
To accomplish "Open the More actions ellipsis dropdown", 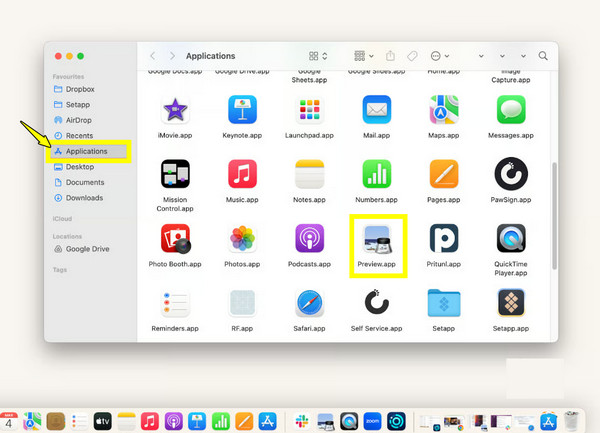I will pos(440,56).
